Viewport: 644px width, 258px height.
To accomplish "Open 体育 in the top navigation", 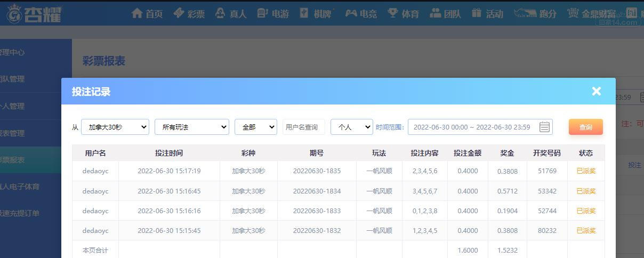I will (x=410, y=14).
